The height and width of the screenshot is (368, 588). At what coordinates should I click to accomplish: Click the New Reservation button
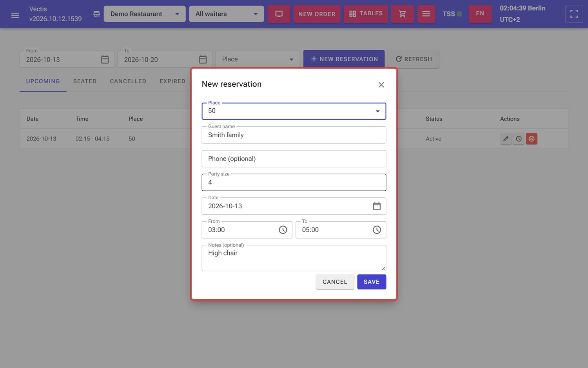344,59
